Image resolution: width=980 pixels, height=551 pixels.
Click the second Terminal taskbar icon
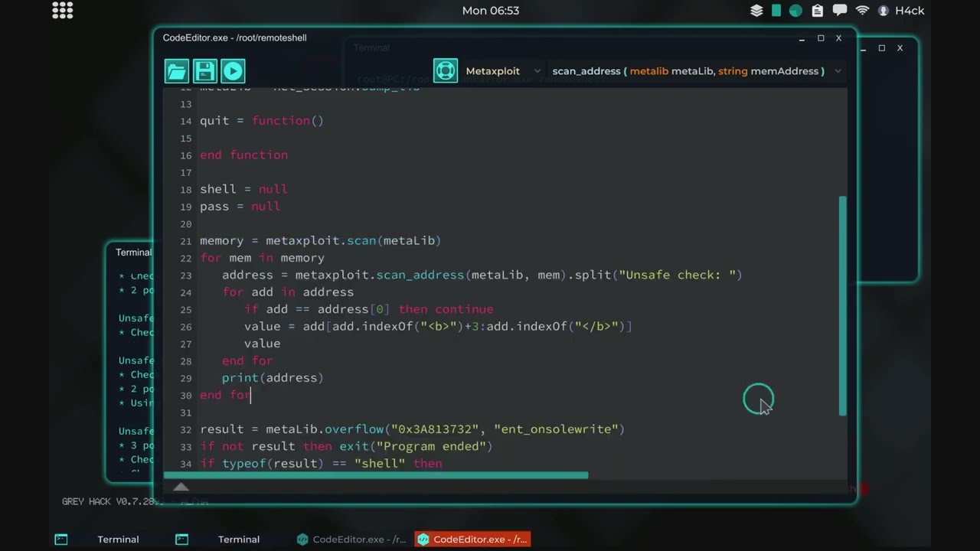pyautogui.click(x=181, y=540)
